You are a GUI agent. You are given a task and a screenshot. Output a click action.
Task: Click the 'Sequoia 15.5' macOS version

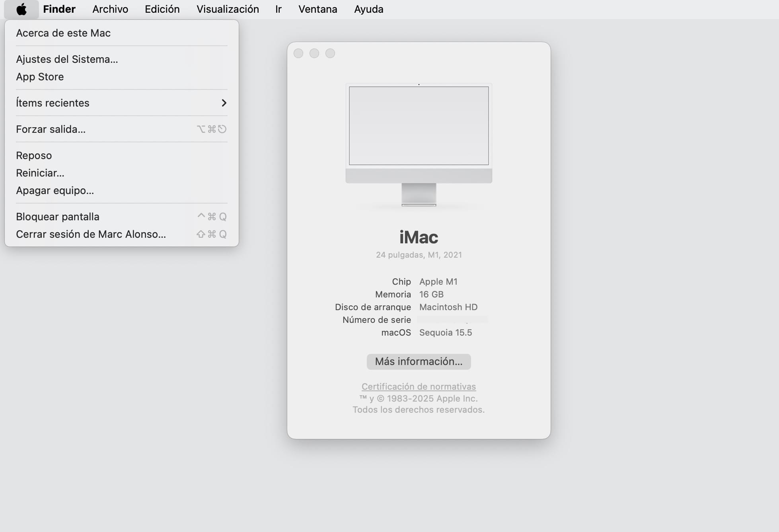pos(446,332)
